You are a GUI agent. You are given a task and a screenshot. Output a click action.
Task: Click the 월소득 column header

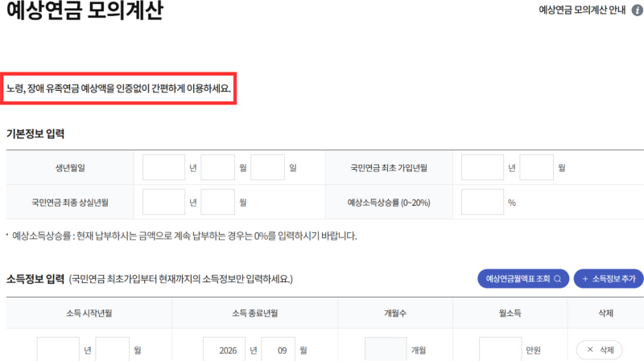(x=510, y=313)
